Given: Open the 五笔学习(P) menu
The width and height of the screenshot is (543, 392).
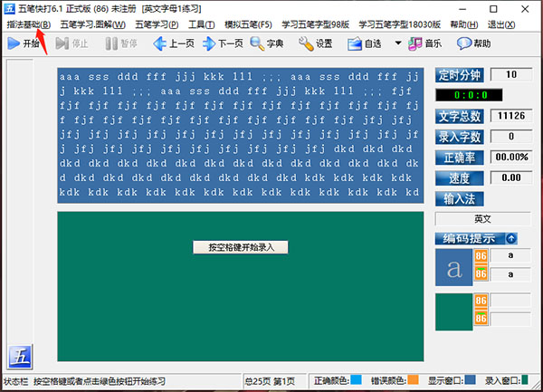Looking at the screenshot, I should click(157, 24).
